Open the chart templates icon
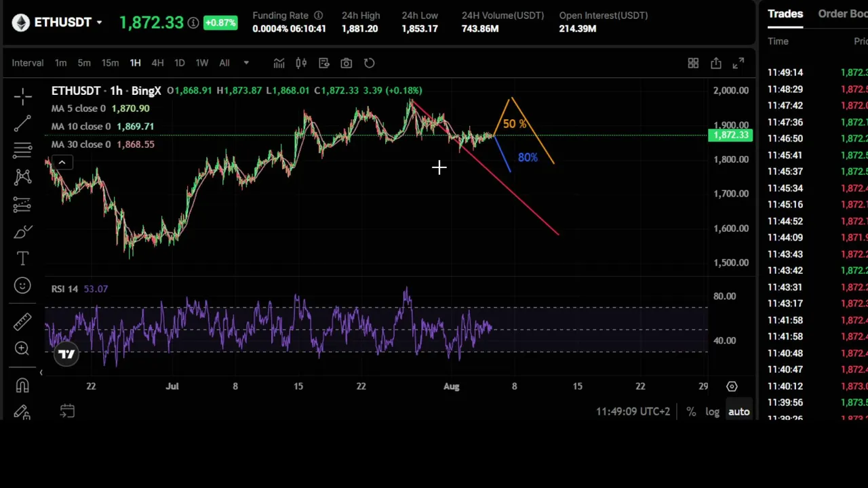Screen dimensions: 868x488 pyautogui.click(x=324, y=63)
